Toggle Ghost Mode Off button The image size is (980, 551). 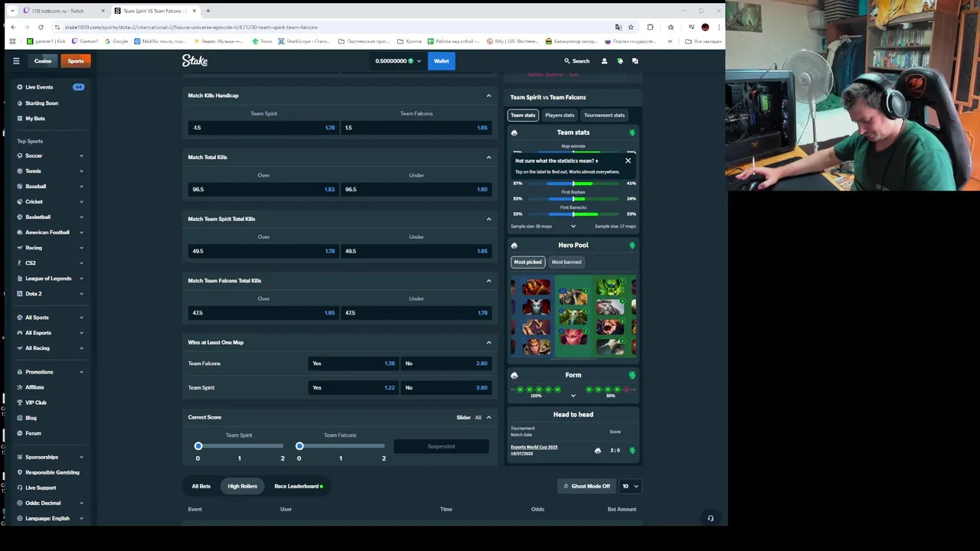[x=586, y=486]
